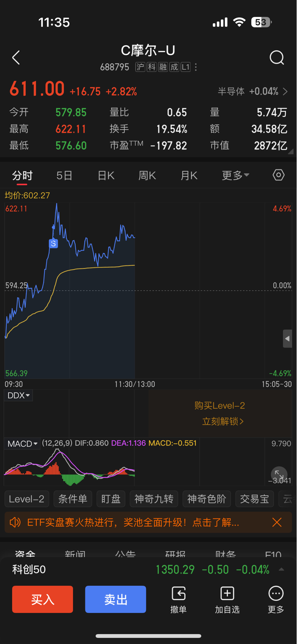This screenshot has height=644, width=297.
Task: Tap the 融 tag badge
Action: (x=163, y=67)
